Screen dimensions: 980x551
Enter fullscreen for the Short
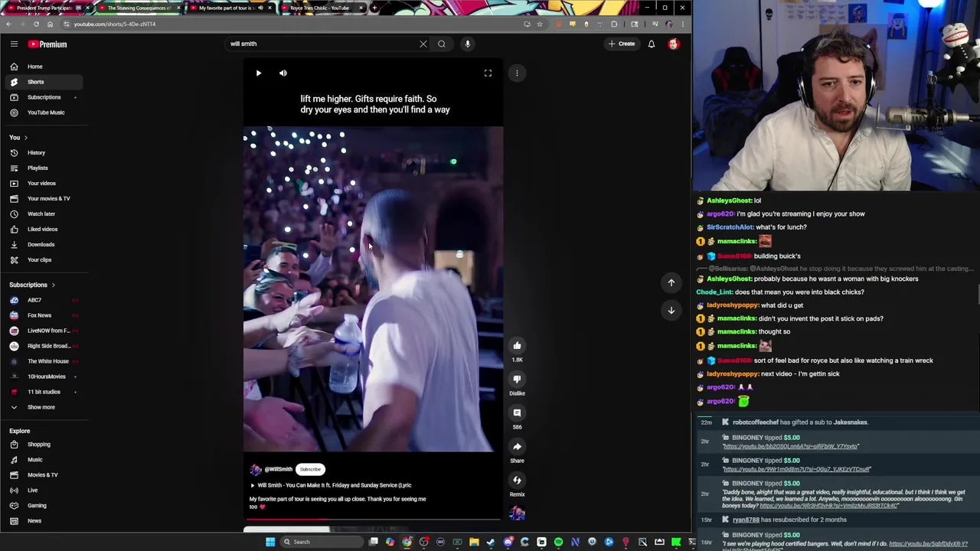click(x=488, y=73)
